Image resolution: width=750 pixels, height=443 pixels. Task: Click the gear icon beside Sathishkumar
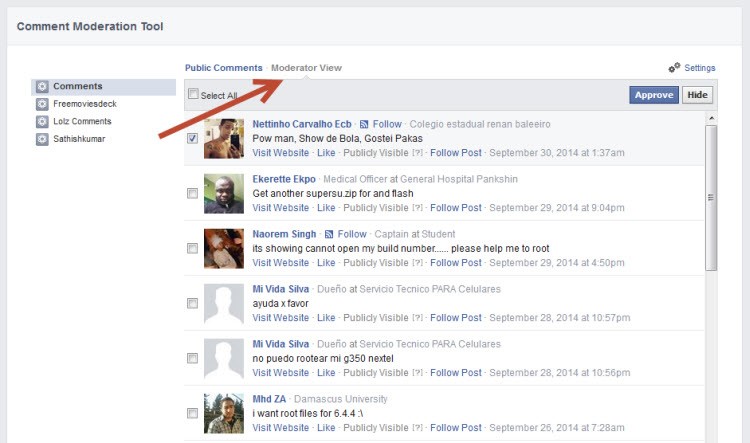point(42,139)
